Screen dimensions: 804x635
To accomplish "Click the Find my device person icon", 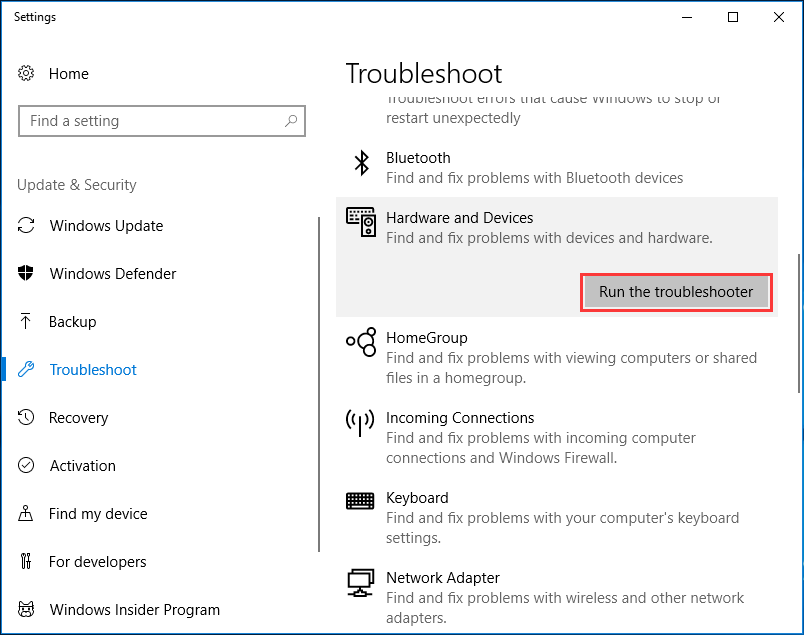I will coord(27,514).
